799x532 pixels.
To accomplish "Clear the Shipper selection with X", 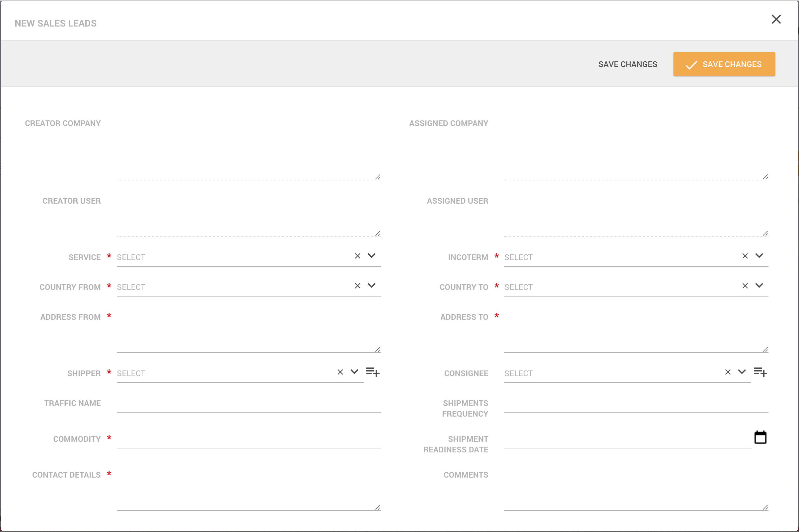I will [x=340, y=372].
